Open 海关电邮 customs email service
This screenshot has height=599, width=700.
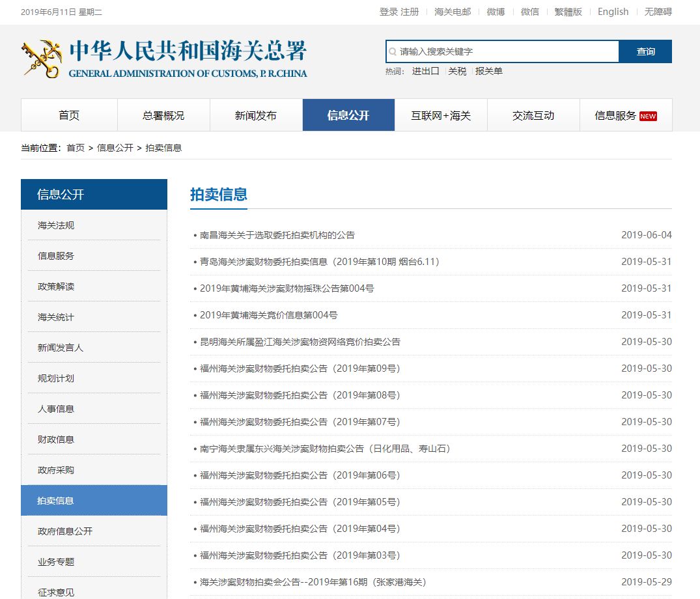pyautogui.click(x=452, y=11)
